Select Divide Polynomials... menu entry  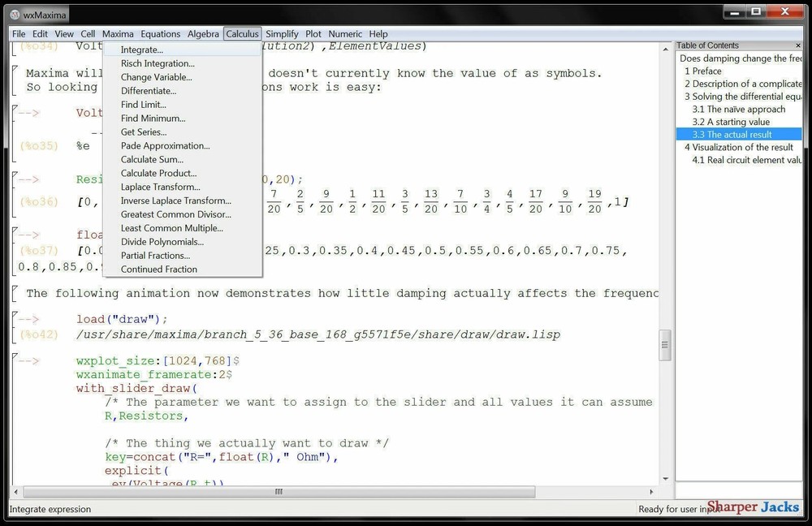pyautogui.click(x=182, y=242)
